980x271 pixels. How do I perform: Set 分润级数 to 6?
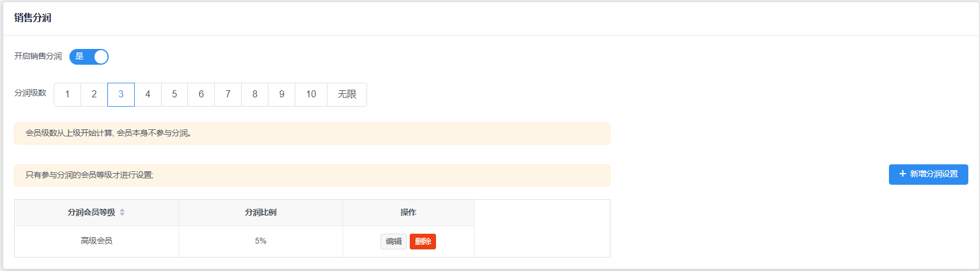point(201,94)
